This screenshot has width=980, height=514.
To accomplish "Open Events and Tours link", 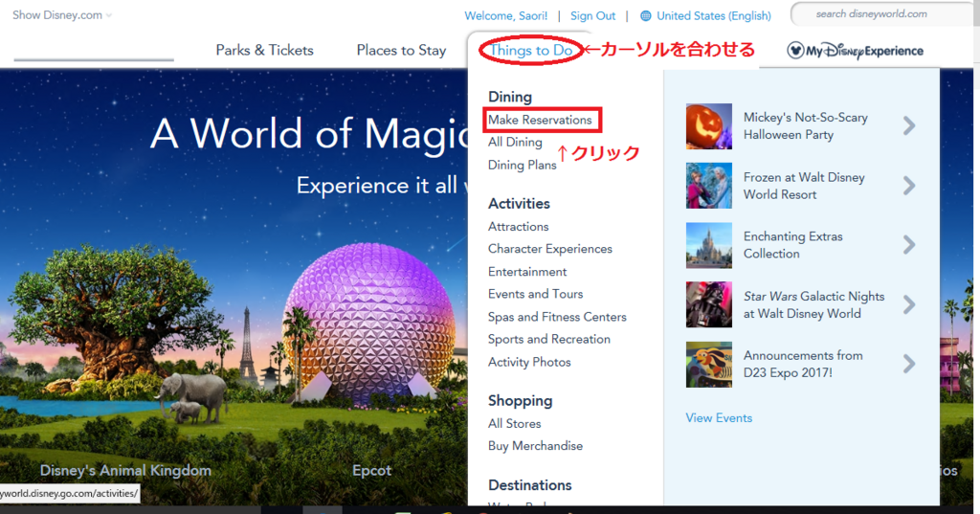I will click(535, 294).
